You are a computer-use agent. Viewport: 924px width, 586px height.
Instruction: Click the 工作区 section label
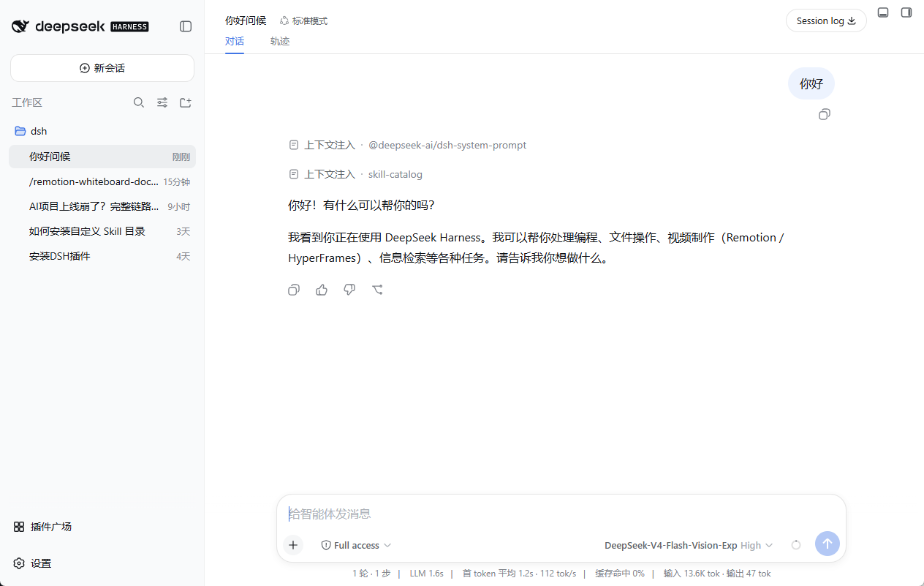point(27,102)
